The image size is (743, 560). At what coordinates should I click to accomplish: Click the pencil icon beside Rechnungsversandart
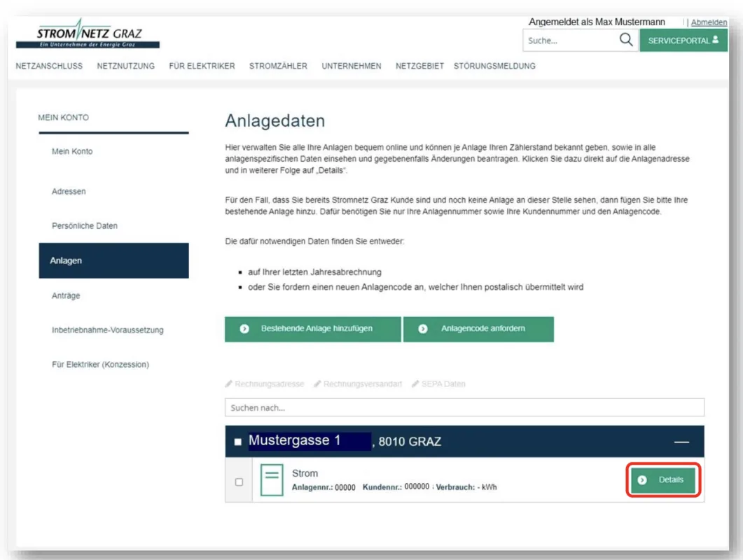click(317, 384)
